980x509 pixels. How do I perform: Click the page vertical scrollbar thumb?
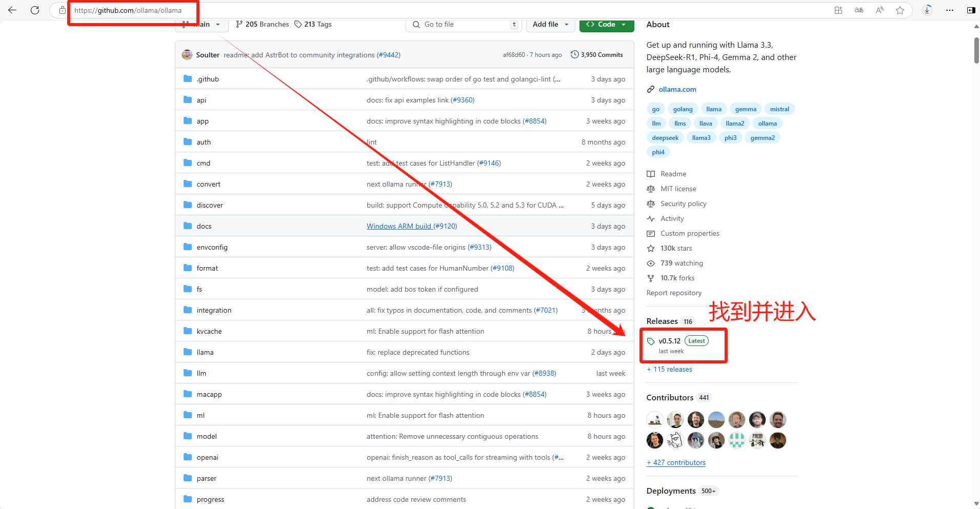click(976, 50)
